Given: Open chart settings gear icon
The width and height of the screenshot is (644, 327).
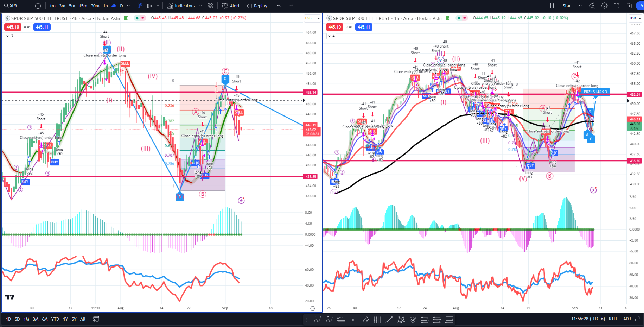Looking at the screenshot, I should [x=604, y=6].
